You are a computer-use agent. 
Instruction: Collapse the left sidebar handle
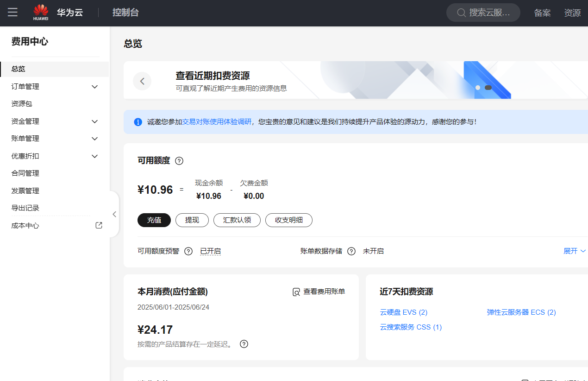coord(114,214)
